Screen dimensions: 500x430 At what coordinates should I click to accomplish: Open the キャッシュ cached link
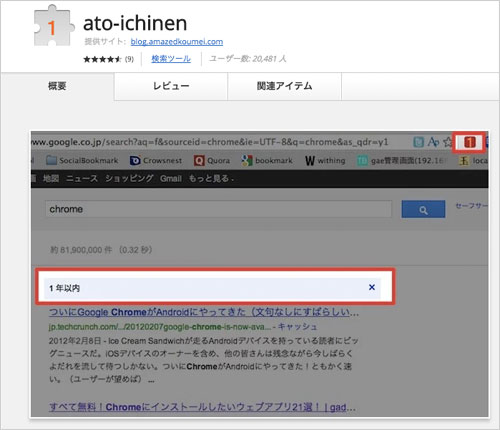(x=297, y=327)
